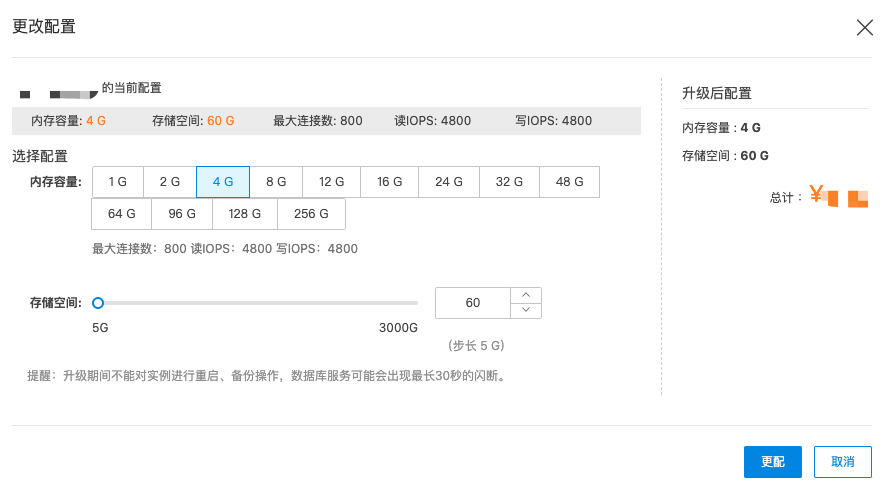887x490 pixels.
Task: Pick the 48 G memory option
Action: coord(570,182)
